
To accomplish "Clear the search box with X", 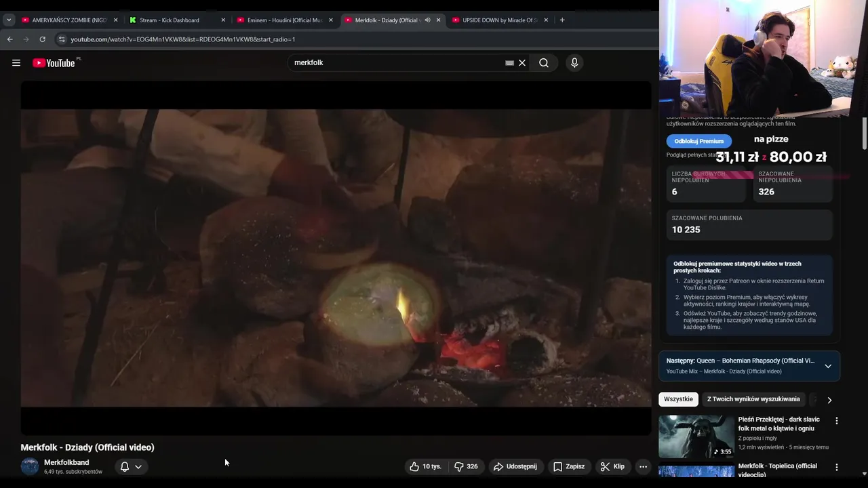I will click(x=522, y=63).
